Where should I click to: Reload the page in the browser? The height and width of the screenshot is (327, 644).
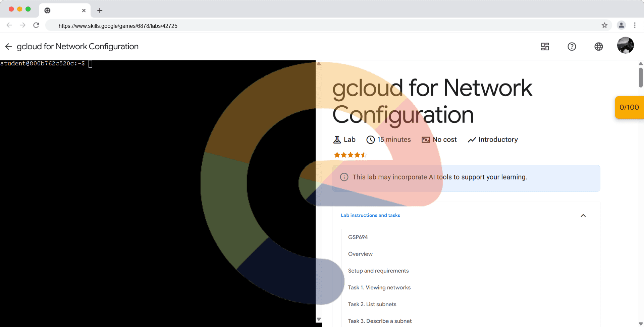[36, 25]
